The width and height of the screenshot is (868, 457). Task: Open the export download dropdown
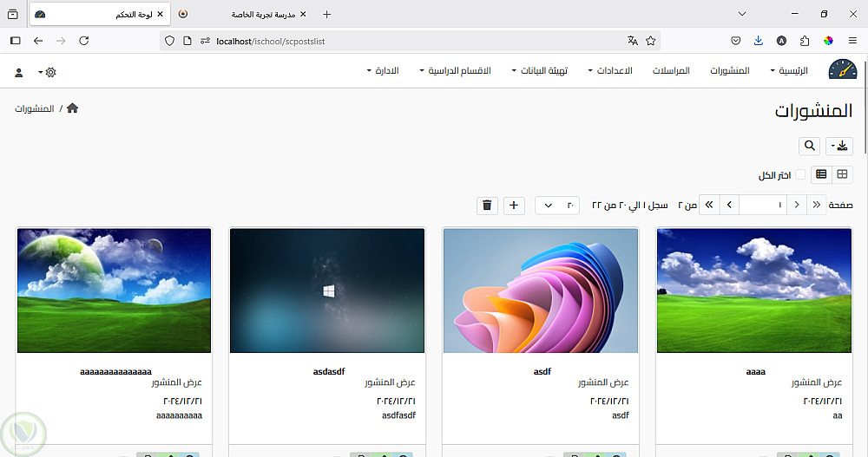838,146
